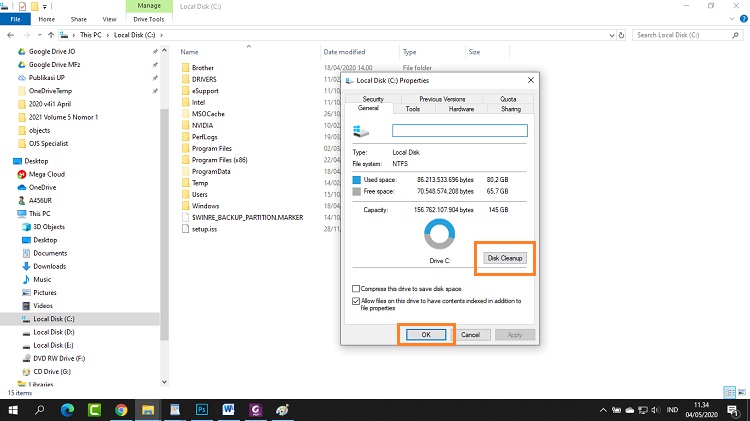The image size is (750, 421).
Task: Open notification center icon
Action: (732, 410)
